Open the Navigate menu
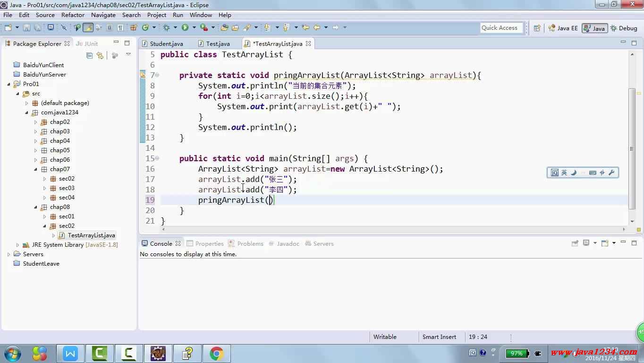The height and width of the screenshot is (363, 644). click(103, 15)
